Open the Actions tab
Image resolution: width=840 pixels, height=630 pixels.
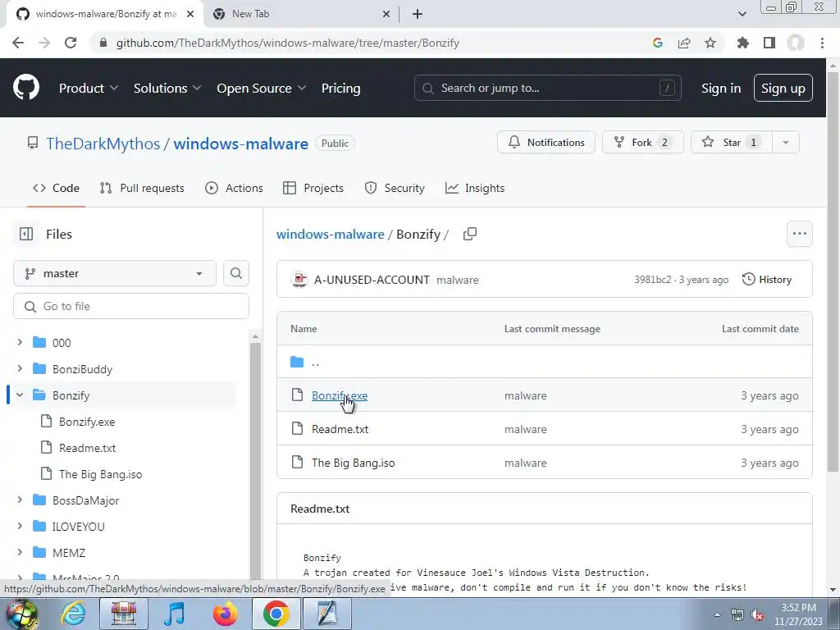pos(234,188)
